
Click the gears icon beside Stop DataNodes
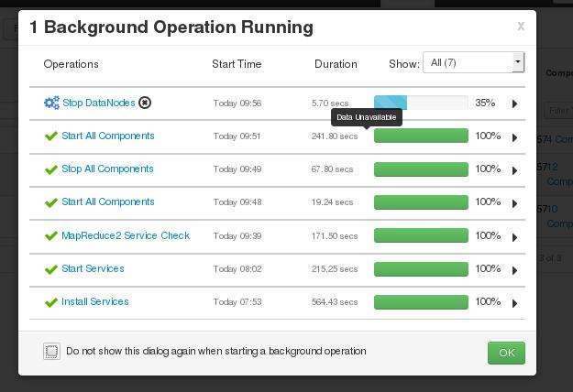click(x=51, y=103)
